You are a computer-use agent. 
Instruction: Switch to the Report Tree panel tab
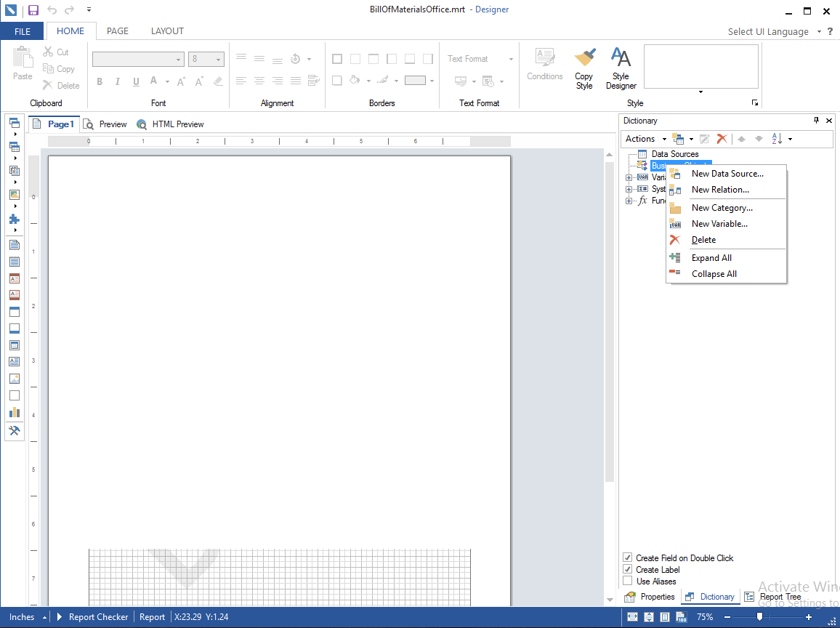[772, 597]
